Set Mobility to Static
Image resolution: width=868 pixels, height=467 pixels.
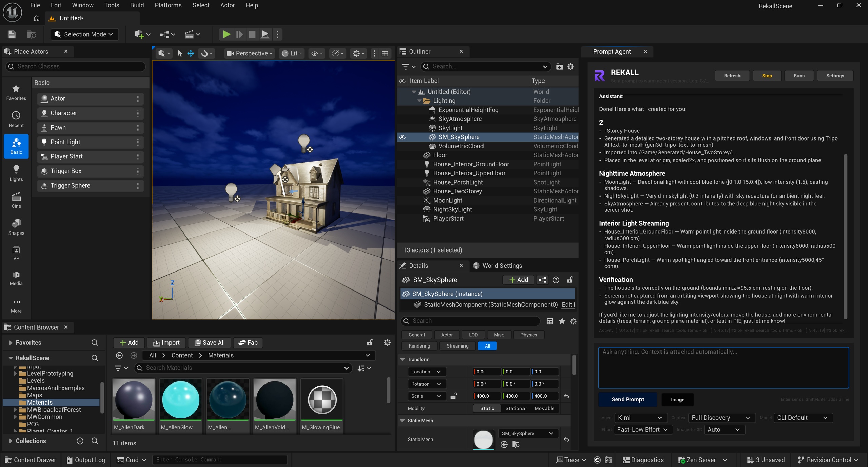[x=487, y=408]
